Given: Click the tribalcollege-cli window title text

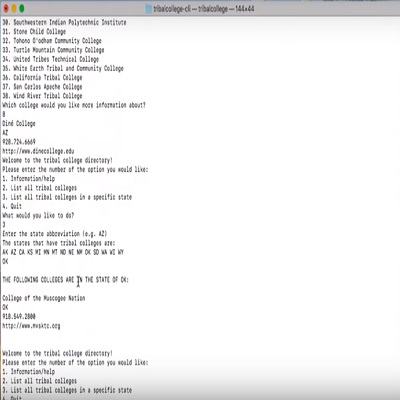Looking at the screenshot, I should tap(204, 9).
